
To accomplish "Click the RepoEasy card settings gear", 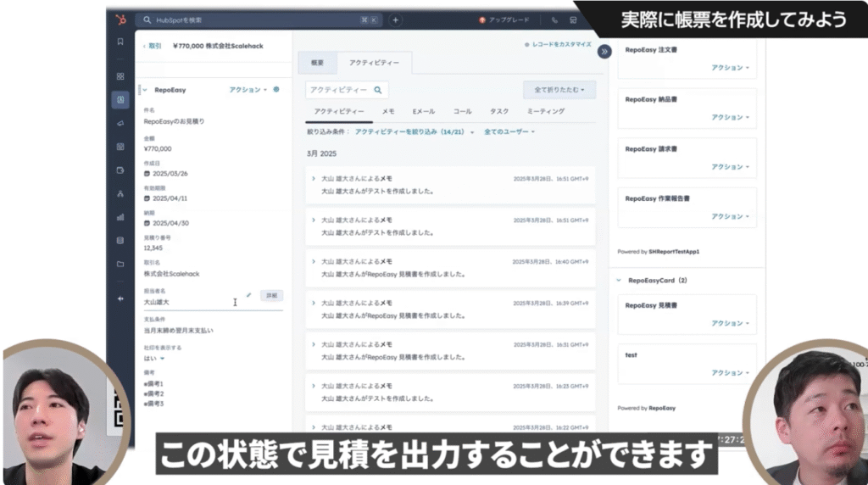I will (x=276, y=89).
